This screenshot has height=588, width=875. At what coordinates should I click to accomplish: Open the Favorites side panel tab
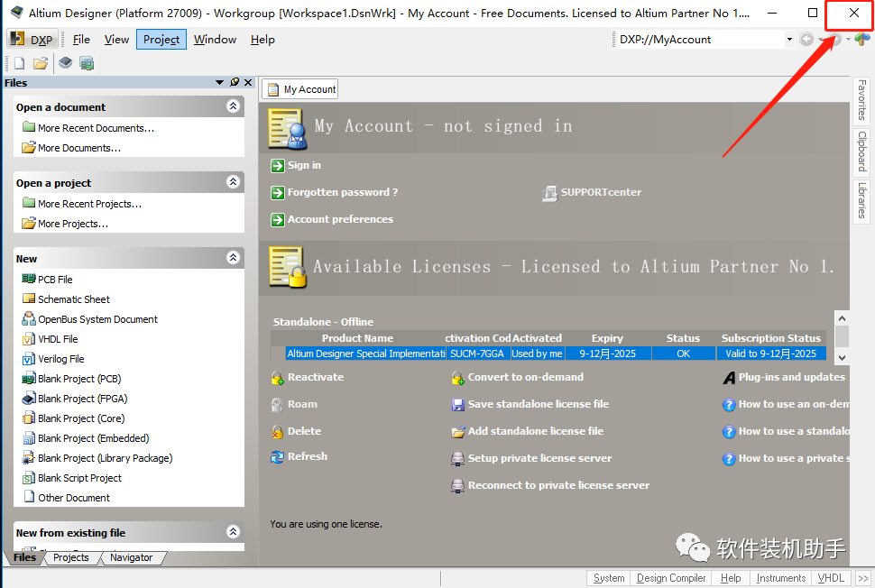coord(861,100)
